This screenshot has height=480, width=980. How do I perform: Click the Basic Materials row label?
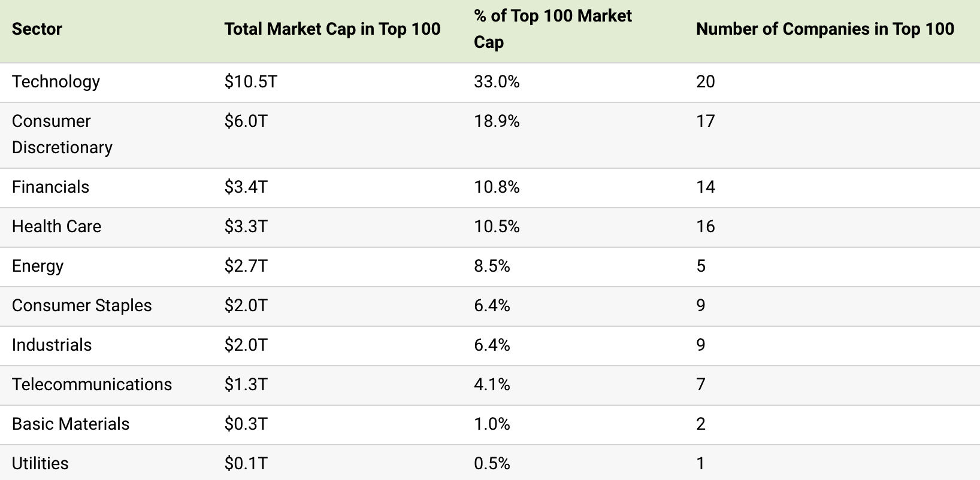[70, 424]
